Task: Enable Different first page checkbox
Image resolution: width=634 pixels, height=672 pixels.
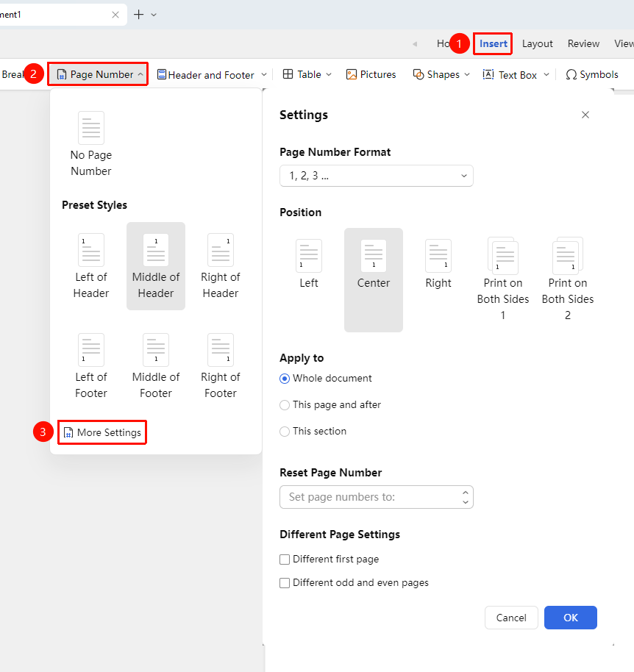Action: pyautogui.click(x=285, y=560)
